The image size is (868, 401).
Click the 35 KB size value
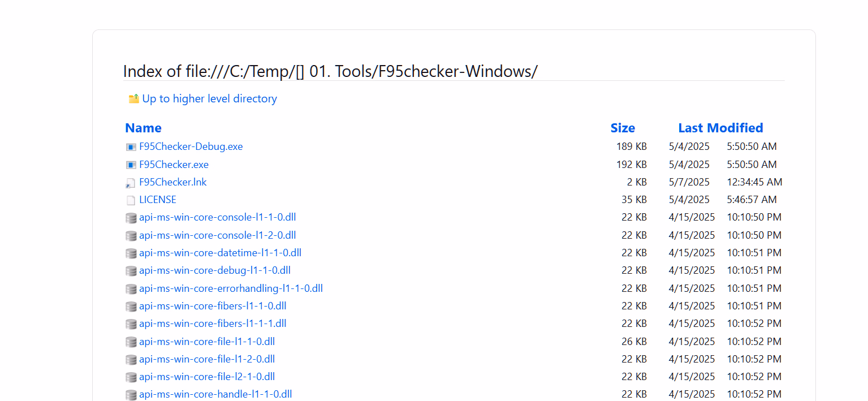(634, 200)
